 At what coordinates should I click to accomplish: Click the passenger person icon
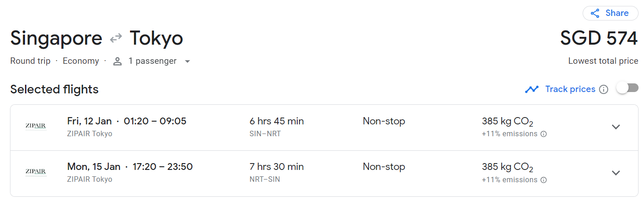[x=118, y=62]
